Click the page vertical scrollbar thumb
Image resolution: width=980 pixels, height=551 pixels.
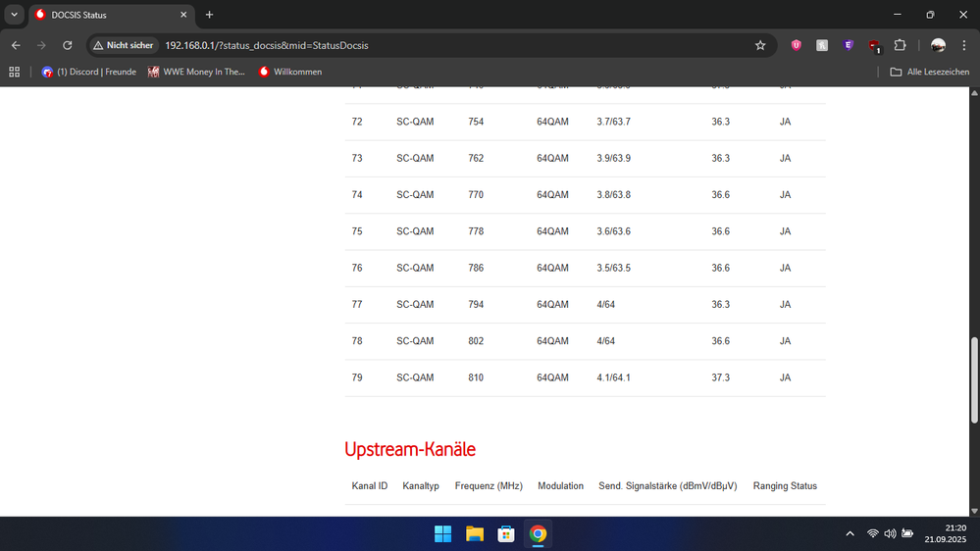(x=974, y=380)
